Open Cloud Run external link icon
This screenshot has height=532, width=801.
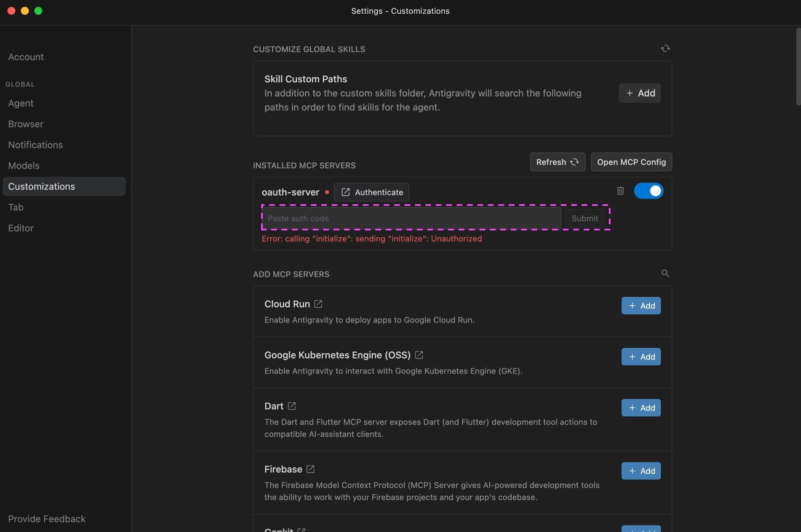click(318, 304)
